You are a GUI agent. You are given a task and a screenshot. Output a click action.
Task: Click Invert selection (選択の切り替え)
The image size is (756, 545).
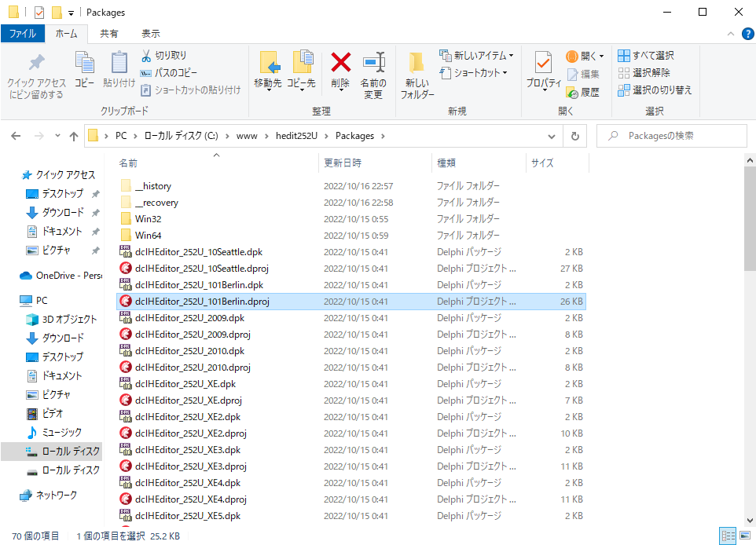[x=655, y=90]
